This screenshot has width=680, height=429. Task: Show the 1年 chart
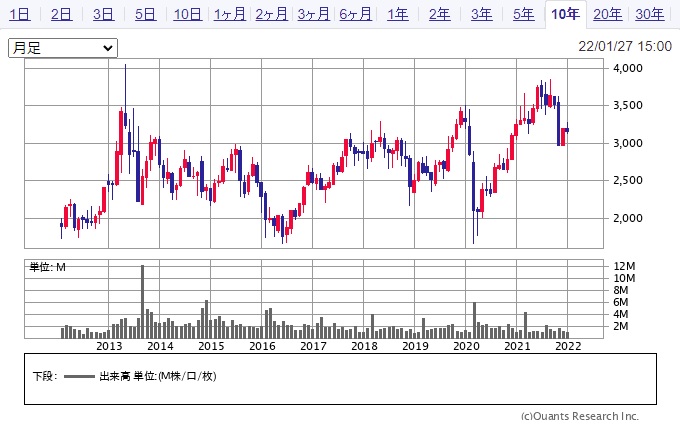[398, 14]
